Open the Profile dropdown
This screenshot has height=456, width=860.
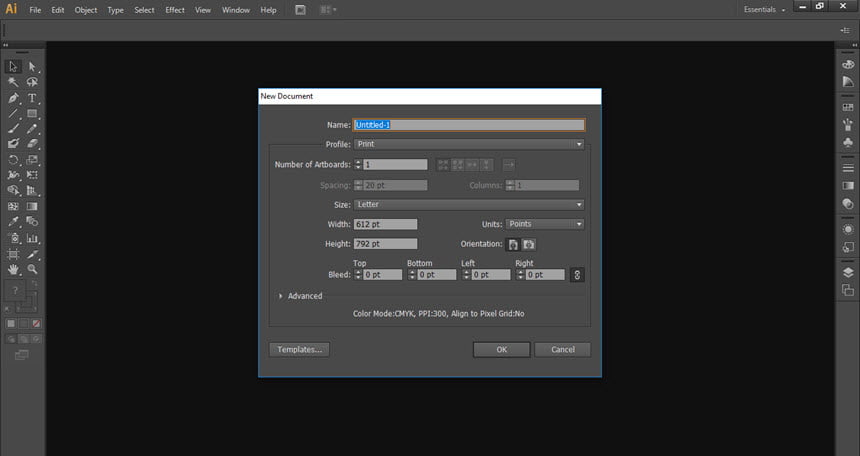click(469, 144)
